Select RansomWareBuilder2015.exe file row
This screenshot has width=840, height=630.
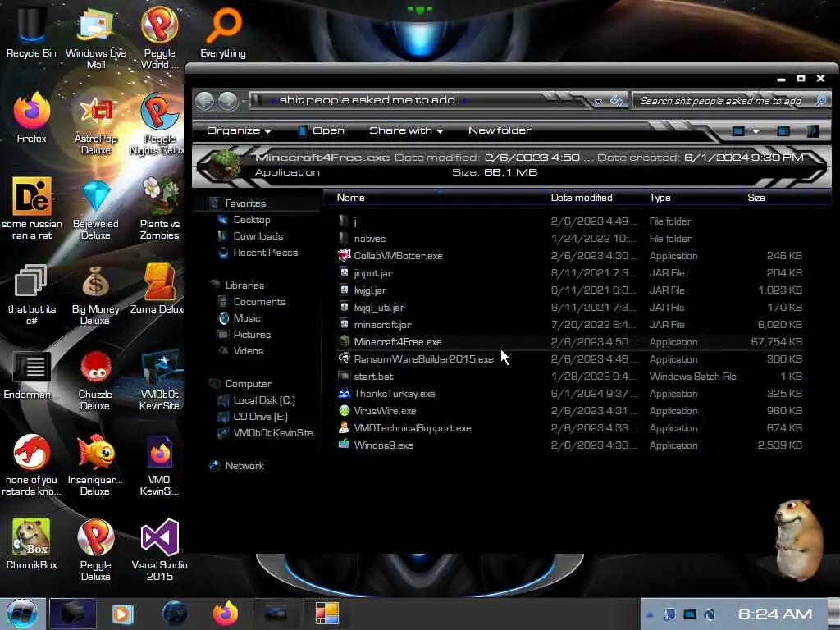pos(569,359)
